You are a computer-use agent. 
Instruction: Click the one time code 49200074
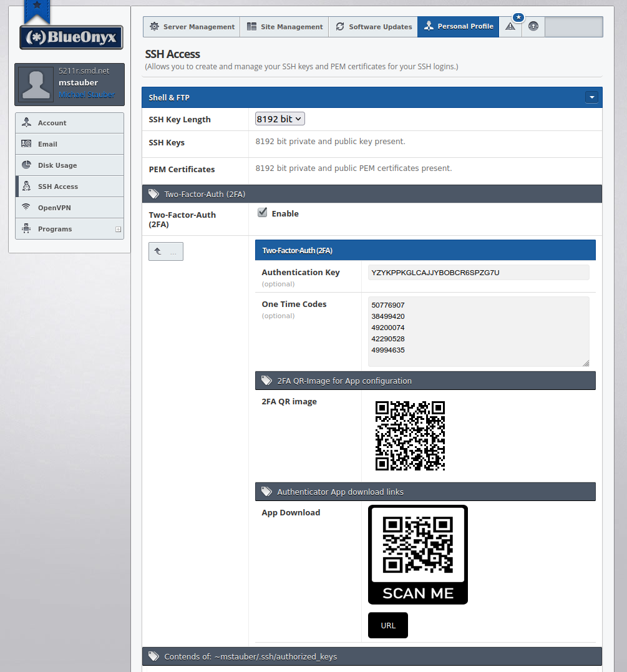(x=388, y=328)
